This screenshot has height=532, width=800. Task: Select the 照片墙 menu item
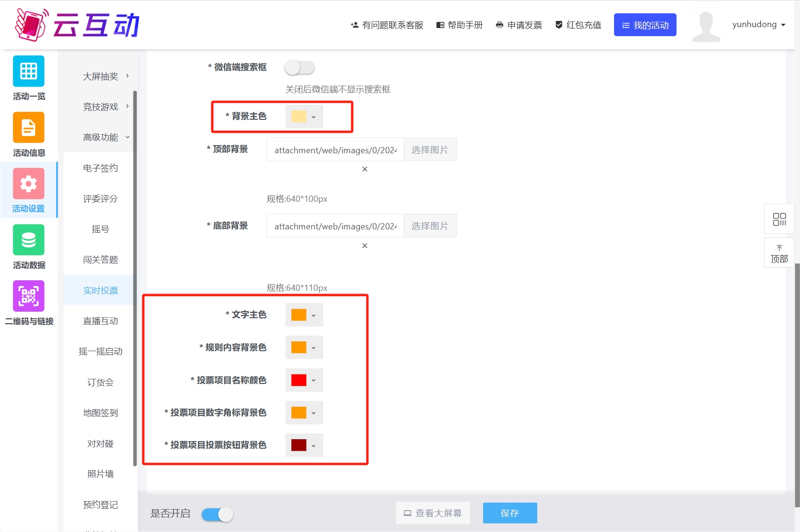[x=100, y=473]
